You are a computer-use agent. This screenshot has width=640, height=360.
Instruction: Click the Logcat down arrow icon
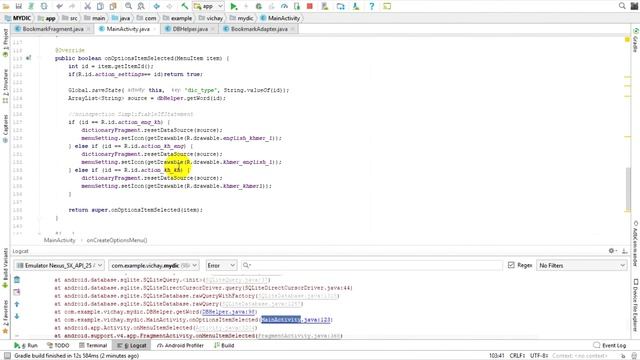click(17, 316)
